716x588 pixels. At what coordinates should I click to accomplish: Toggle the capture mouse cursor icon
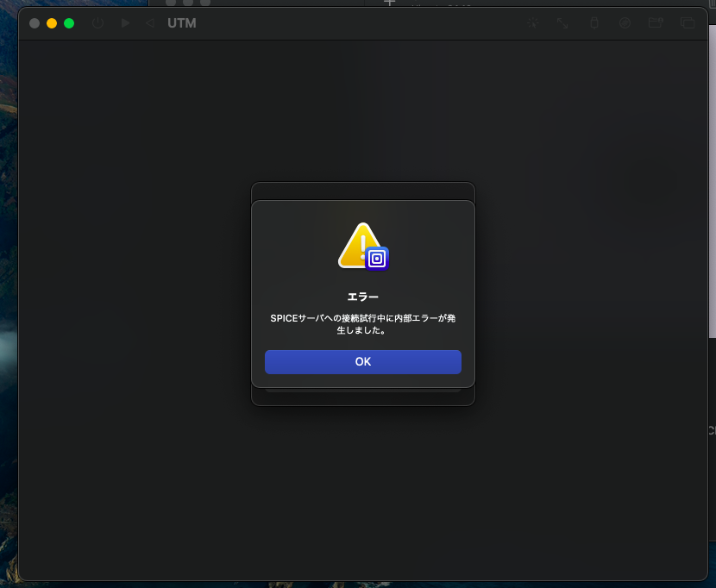(x=534, y=23)
